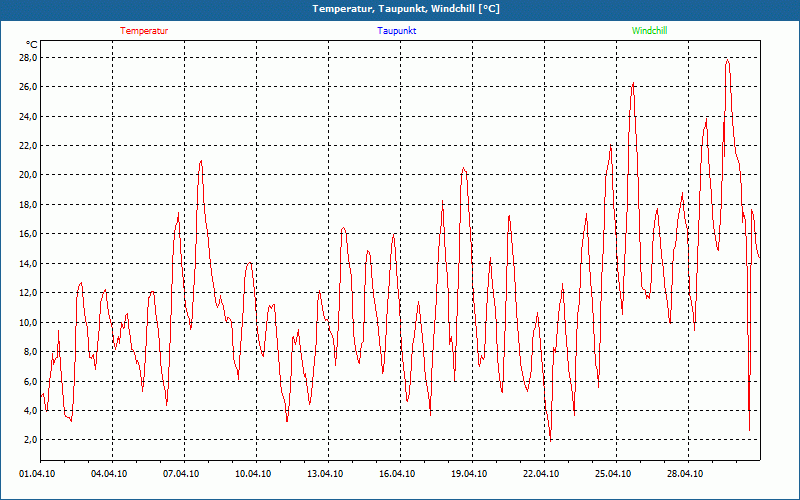Click the 16,0 y-axis value
Image resolution: width=800 pixels, height=500 pixels.
tap(29, 234)
